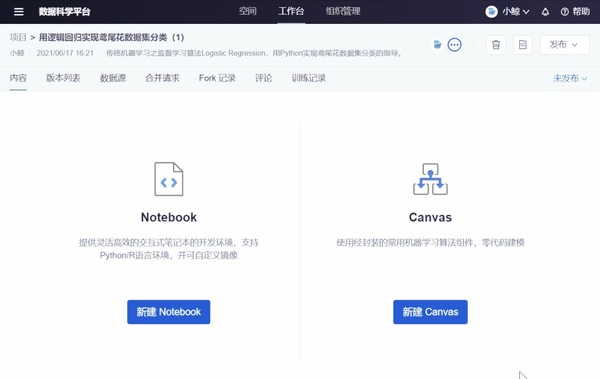The width and height of the screenshot is (600, 379).
Task: Open the hamburger menu icon
Action: tap(19, 12)
